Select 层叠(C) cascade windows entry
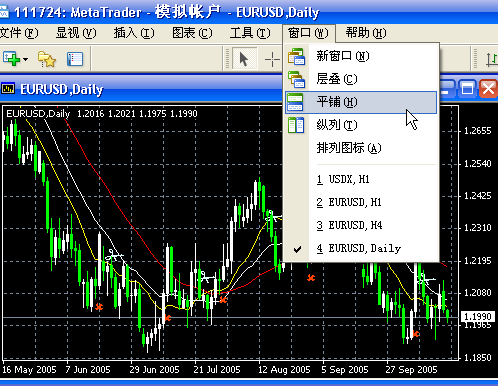Image resolution: width=498 pixels, height=386 pixels. click(x=361, y=79)
